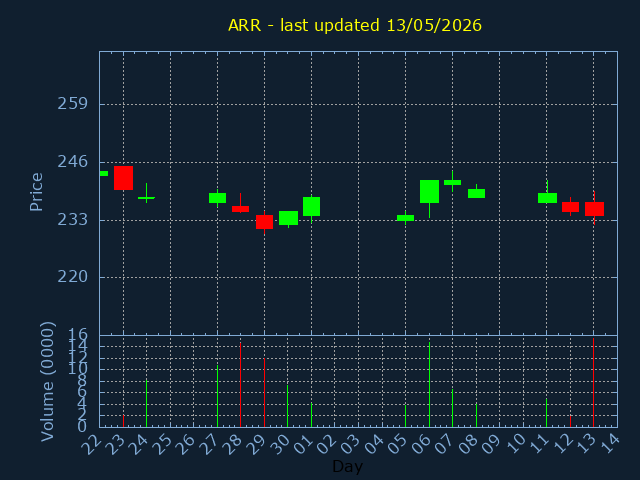Click the green volume bar for day 01
The height and width of the screenshot is (480, 640).
[x=311, y=415]
